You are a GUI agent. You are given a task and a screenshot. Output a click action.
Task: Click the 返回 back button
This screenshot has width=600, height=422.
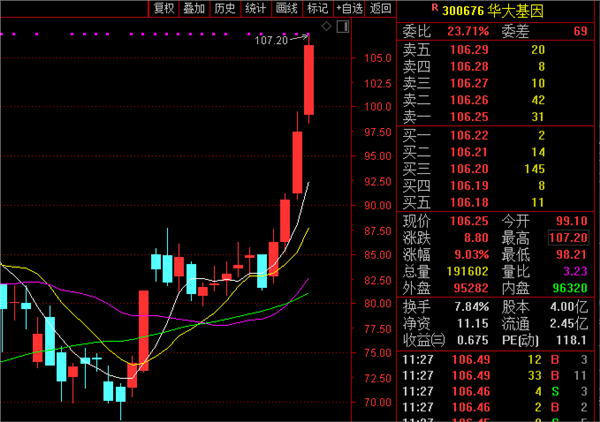pyautogui.click(x=381, y=8)
